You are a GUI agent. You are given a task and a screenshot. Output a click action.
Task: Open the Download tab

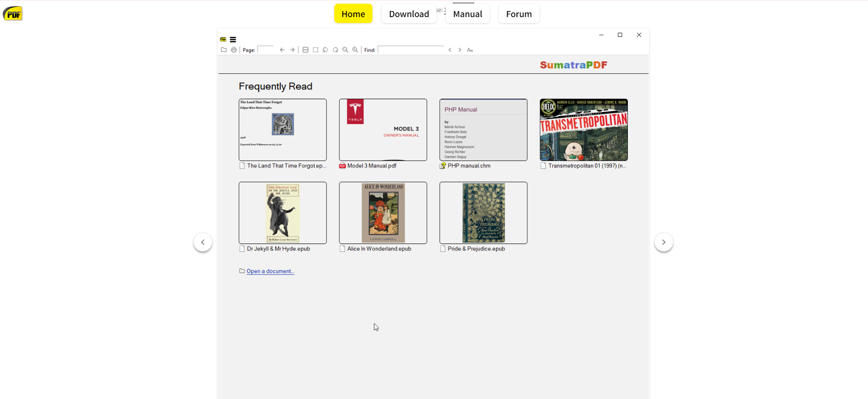pos(409,14)
